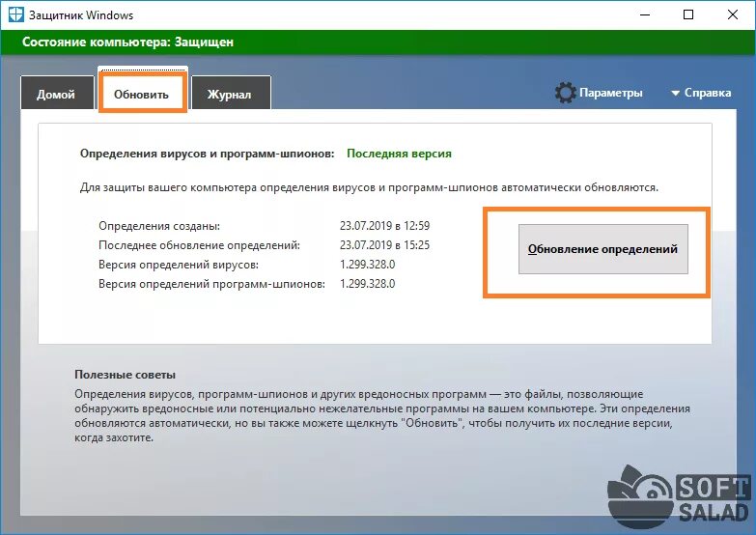756x535 pixels.
Task: Click Последнее обновление определений label
Action: point(199,245)
